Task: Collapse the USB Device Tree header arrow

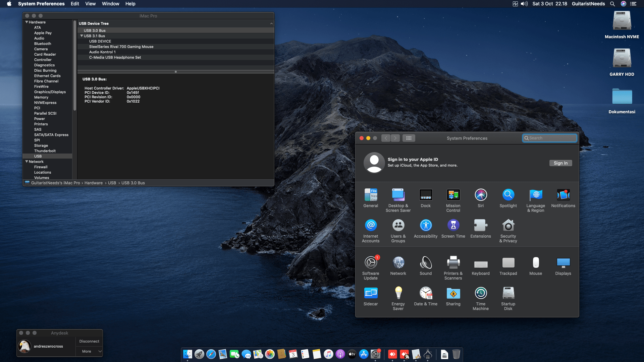Action: pos(271,23)
